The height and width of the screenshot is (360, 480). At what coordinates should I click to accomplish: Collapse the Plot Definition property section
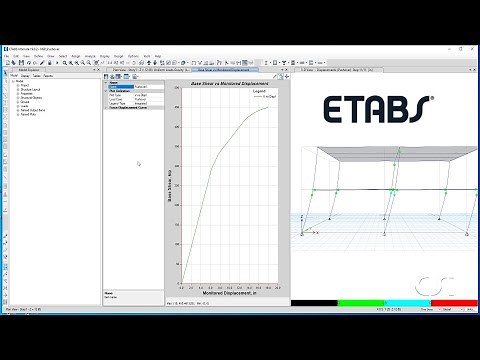106,91
